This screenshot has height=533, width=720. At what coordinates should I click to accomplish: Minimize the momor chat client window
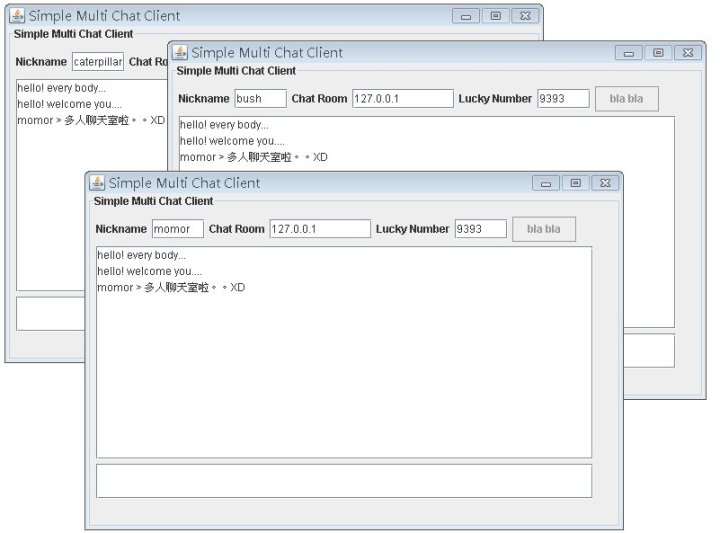(x=546, y=183)
